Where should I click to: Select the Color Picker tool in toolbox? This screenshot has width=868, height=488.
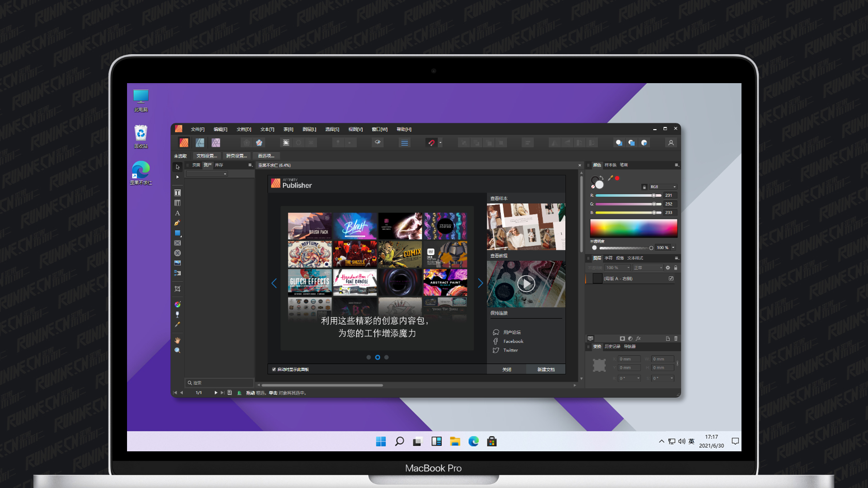[178, 325]
